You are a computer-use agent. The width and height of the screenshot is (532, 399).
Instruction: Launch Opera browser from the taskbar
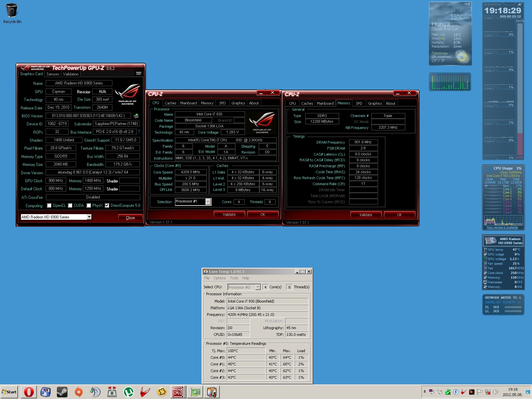[29, 392]
